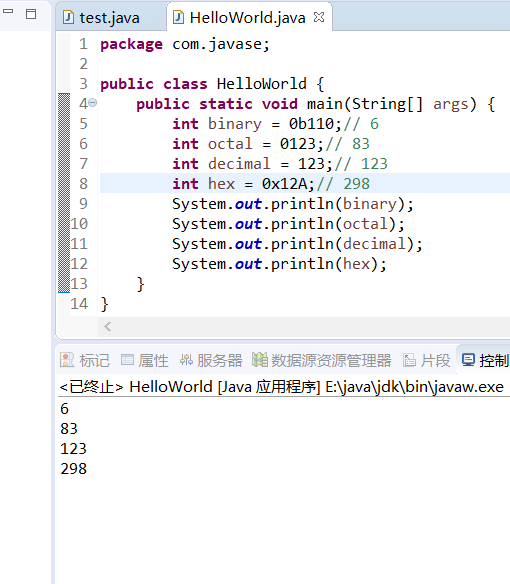Open the 服务器 (Servers) view
The image size is (510, 584).
211,361
